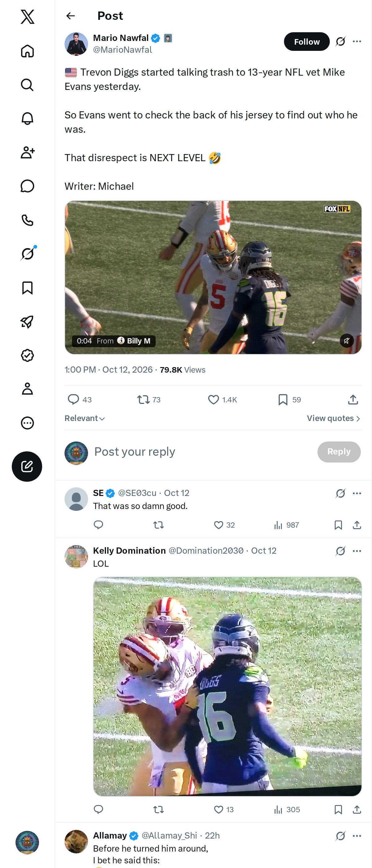Expand the Relevant sort dropdown

pos(85,418)
